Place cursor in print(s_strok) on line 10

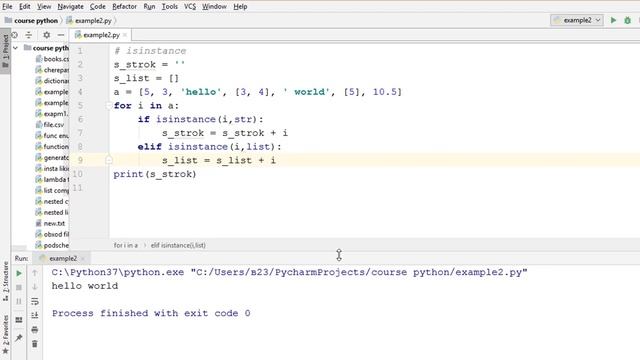[155, 174]
